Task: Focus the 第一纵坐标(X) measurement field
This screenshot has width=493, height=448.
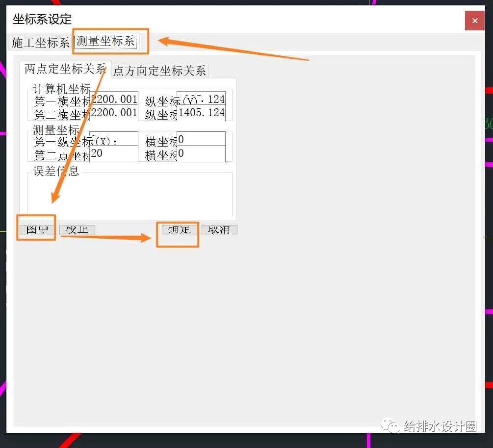Action: 114,140
